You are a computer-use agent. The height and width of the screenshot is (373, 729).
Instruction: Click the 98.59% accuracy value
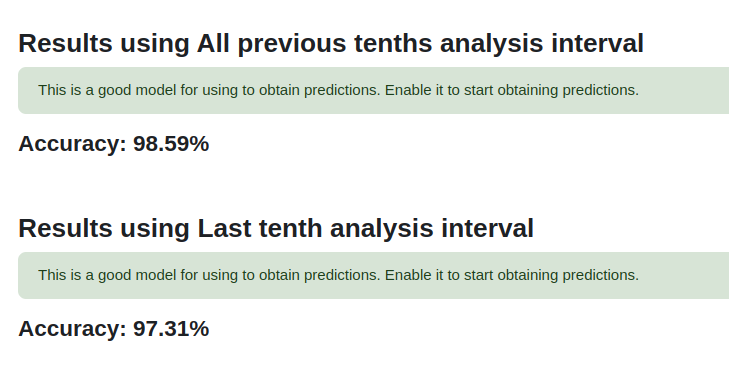tap(171, 144)
